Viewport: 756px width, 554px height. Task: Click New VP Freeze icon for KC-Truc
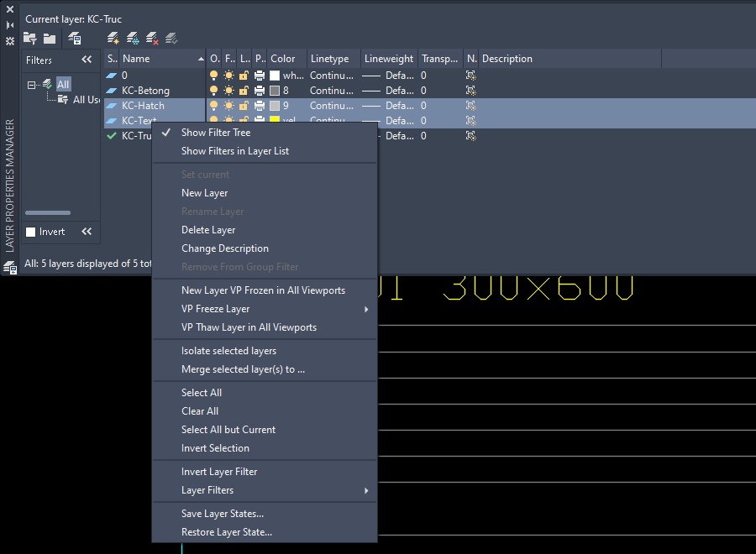(x=470, y=136)
